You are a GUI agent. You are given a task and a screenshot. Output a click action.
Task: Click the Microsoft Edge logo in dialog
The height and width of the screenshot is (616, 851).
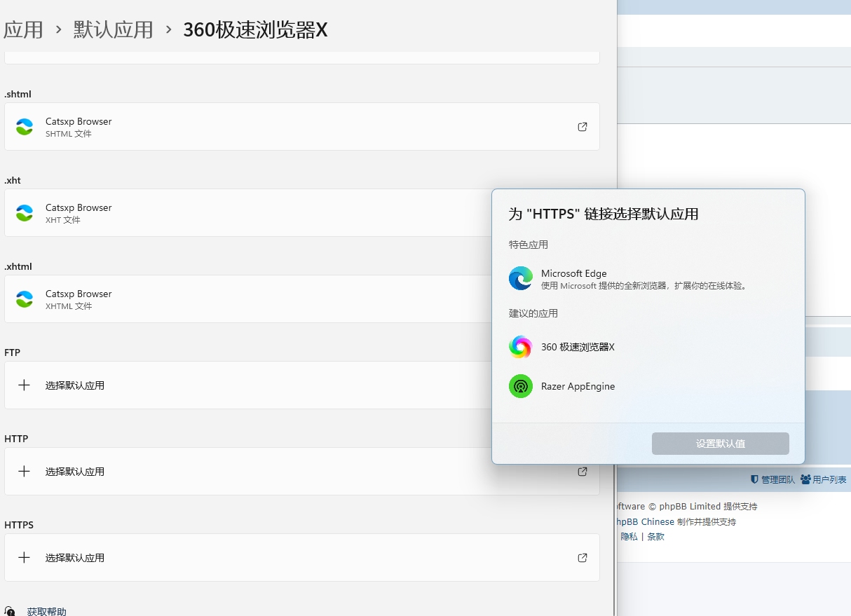coord(521,278)
